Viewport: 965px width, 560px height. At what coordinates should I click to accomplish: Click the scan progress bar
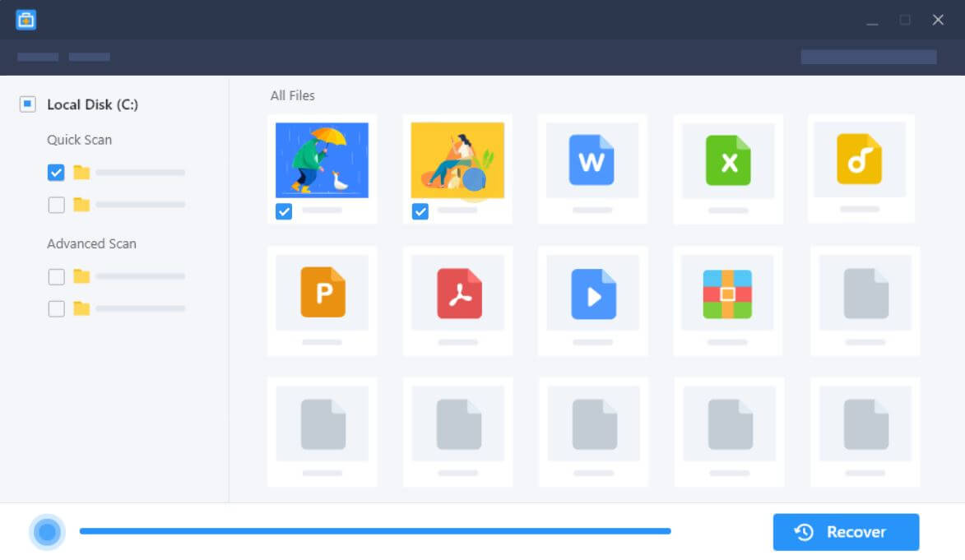click(x=374, y=531)
